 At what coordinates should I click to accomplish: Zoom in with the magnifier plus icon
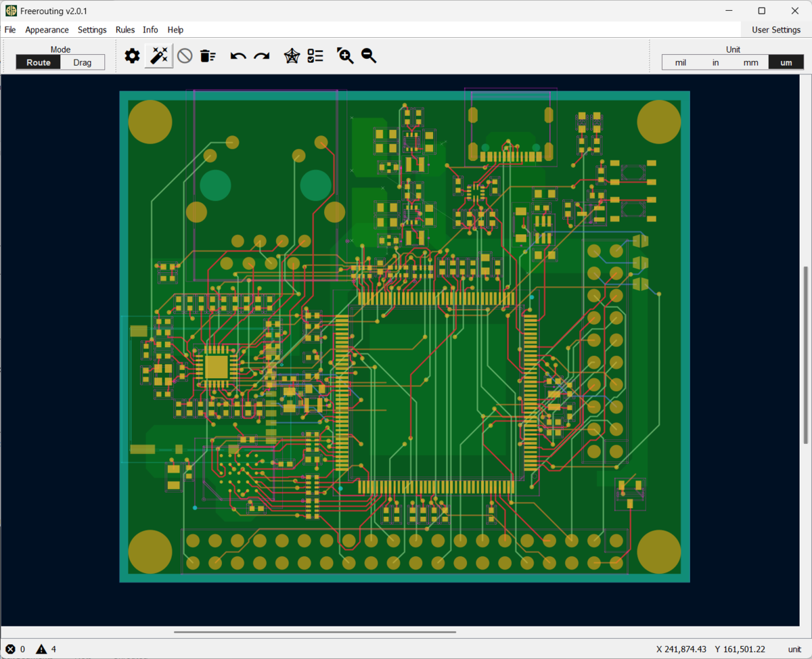coord(345,56)
